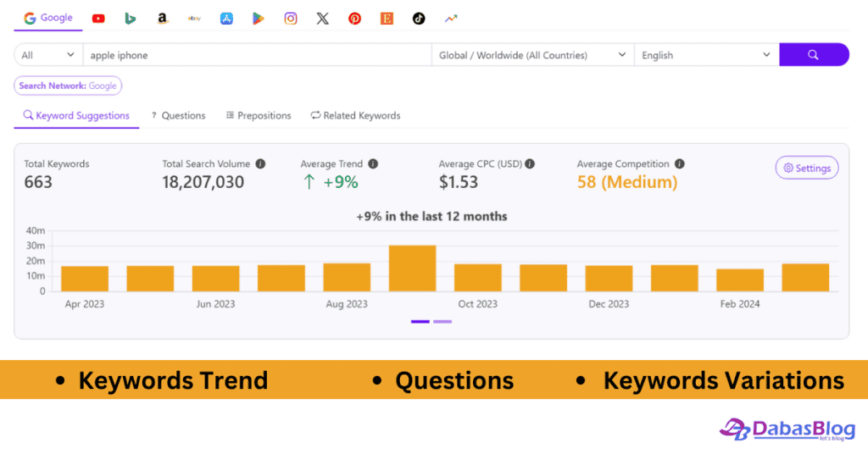Switch to the eBay network icon
The height and width of the screenshot is (454, 868).
tap(194, 19)
